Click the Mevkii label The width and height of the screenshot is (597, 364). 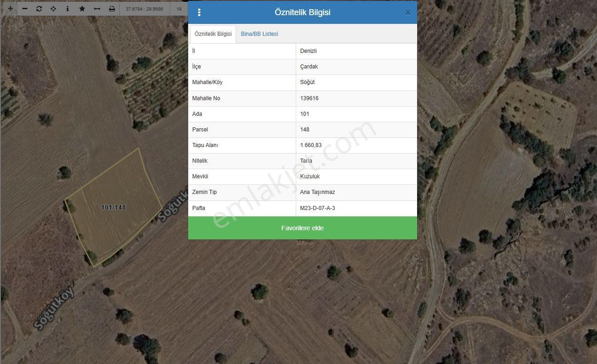tap(200, 176)
